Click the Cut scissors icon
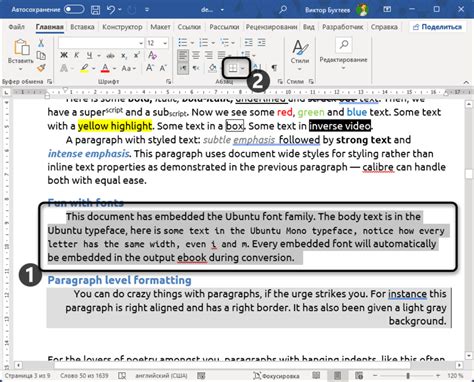This screenshot has width=474, height=382. [41, 43]
